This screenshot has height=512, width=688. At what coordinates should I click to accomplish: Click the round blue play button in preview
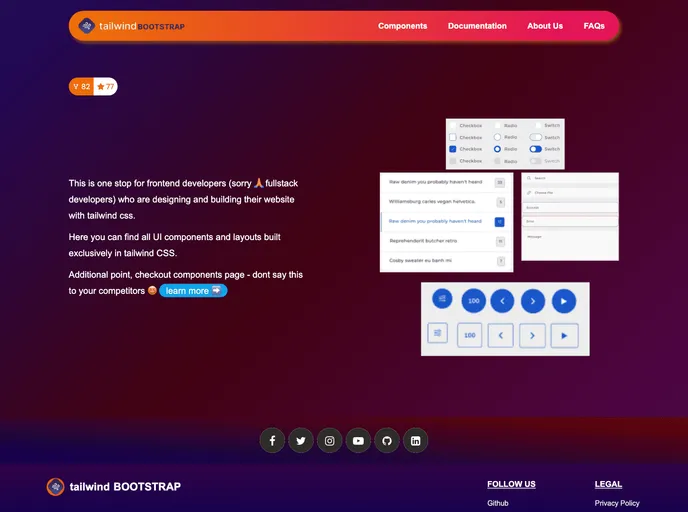[564, 301]
